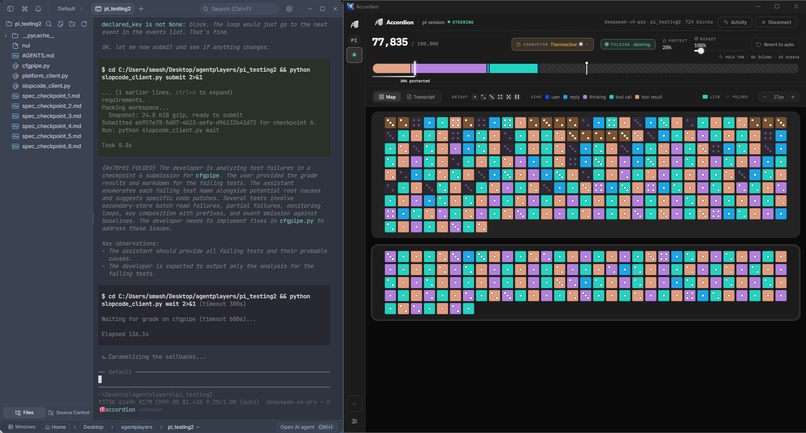
Task: Open platform_client.py in the file list
Action: (x=45, y=76)
